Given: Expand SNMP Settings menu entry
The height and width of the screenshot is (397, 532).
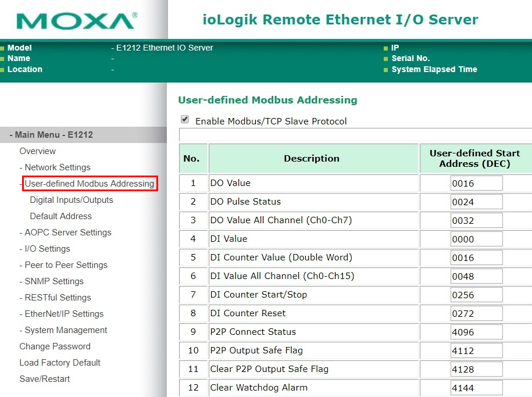Looking at the screenshot, I should (x=54, y=281).
